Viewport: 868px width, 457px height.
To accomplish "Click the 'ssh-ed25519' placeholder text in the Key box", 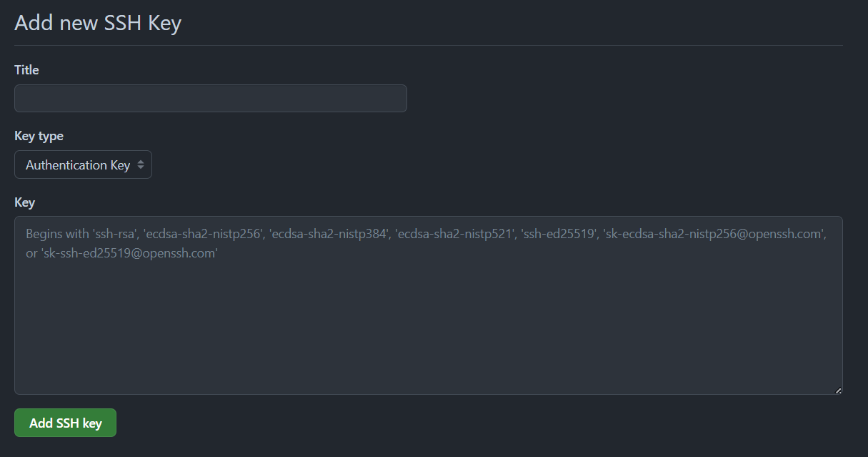I will click(557, 234).
